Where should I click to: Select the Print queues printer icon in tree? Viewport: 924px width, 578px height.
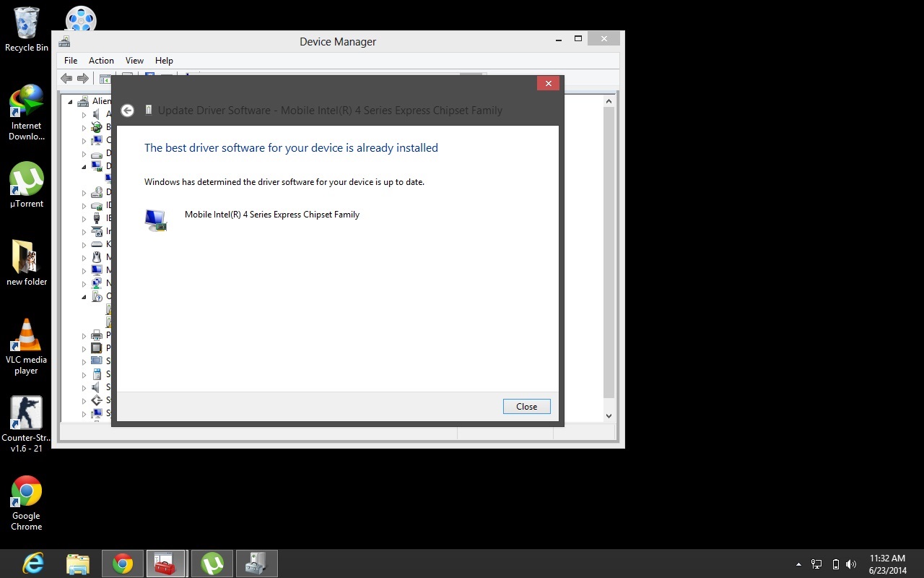(96, 335)
